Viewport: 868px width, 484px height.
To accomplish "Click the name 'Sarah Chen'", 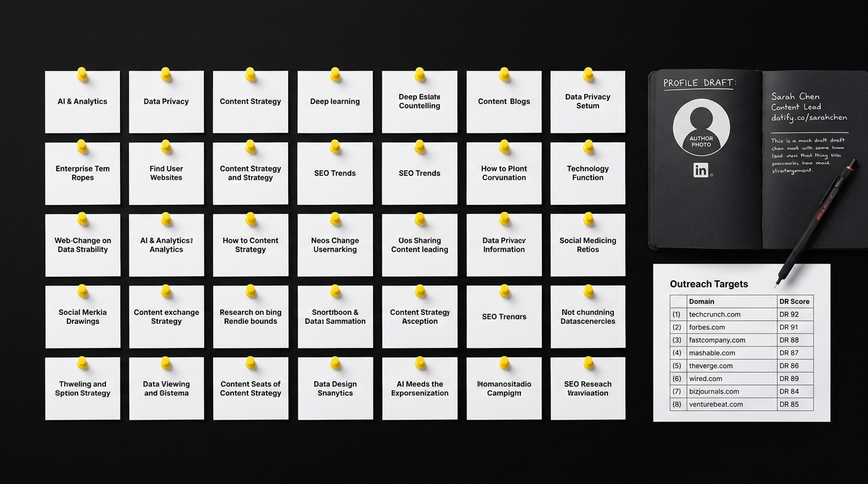I will click(795, 96).
